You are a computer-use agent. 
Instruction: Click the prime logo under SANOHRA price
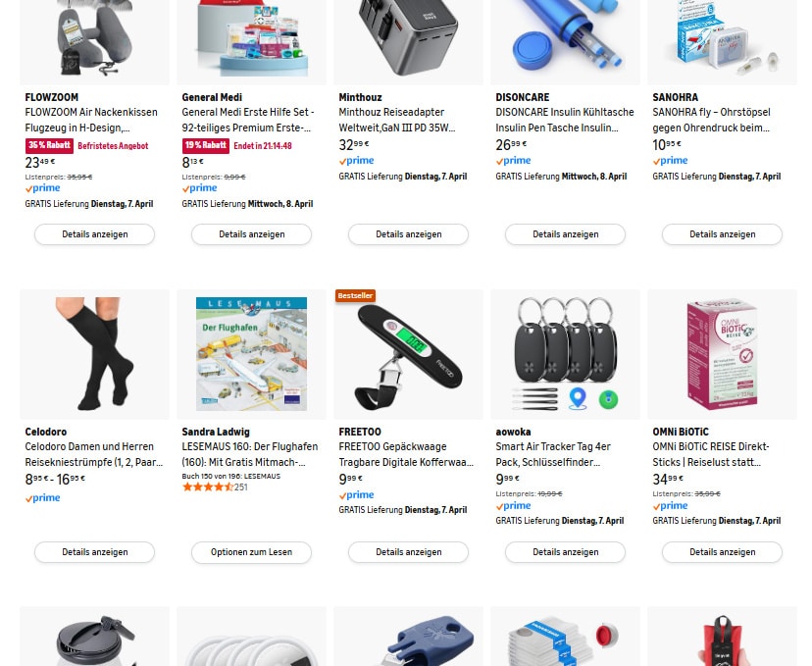670,161
